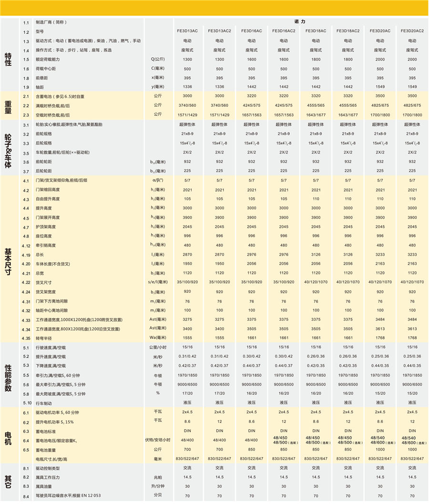
Task: Click the 基本尺寸 section label
Action: pos(8,259)
